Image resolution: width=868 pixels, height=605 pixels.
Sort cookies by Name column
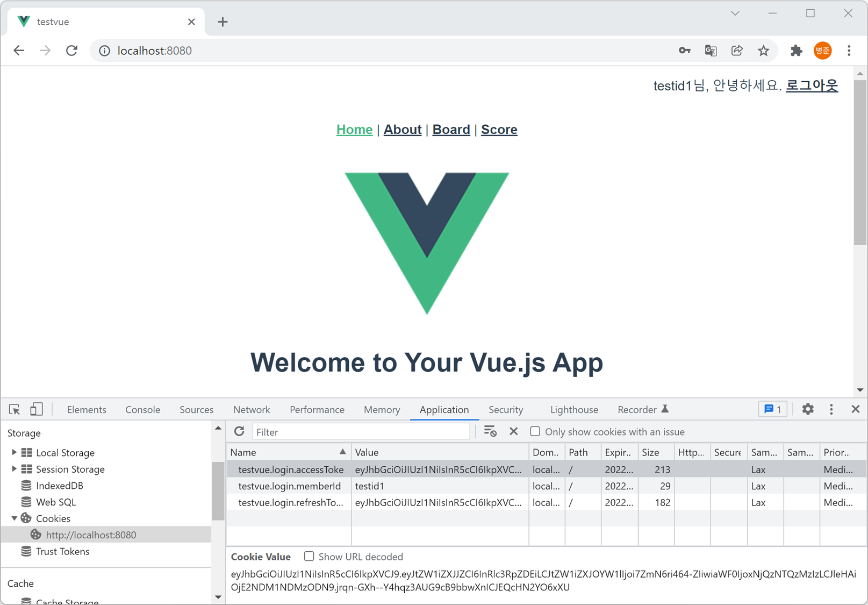[289, 452]
